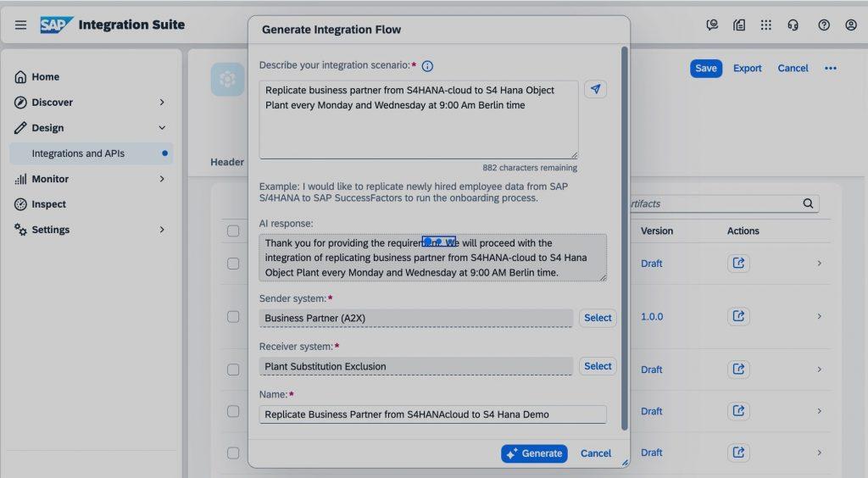868x478 pixels.
Task: Collapse the Design chevron
Action: (162, 127)
